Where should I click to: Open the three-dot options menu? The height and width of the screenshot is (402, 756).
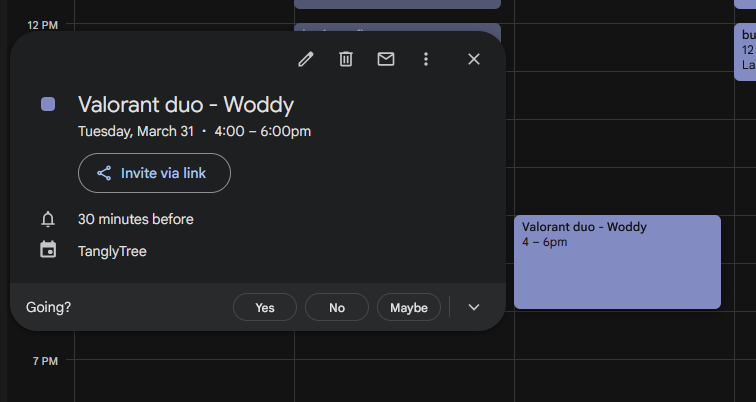coord(426,59)
